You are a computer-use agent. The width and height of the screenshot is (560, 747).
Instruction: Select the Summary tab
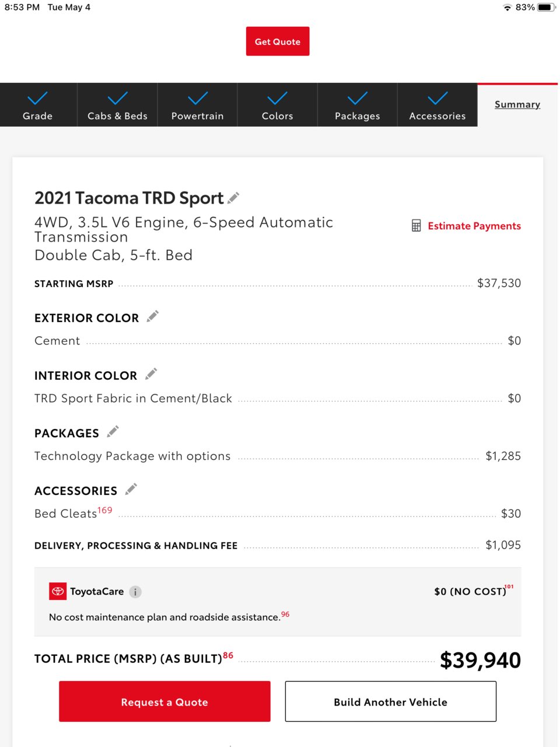517,104
